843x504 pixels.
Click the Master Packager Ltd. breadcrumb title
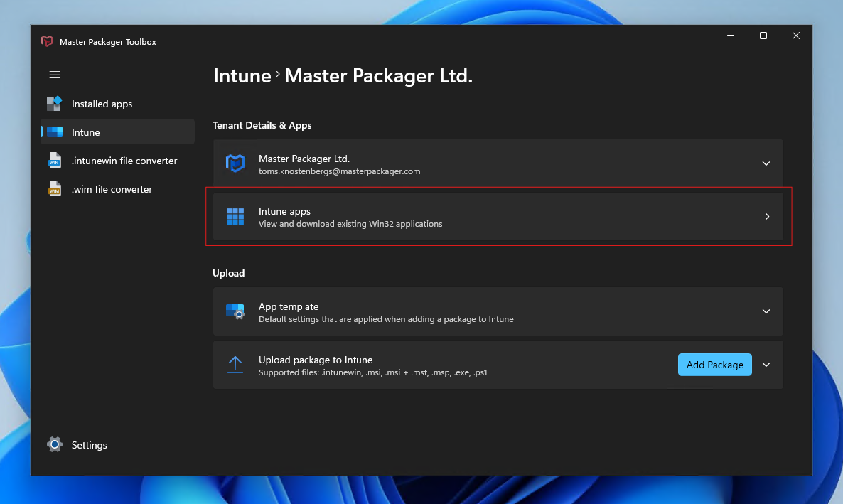pyautogui.click(x=378, y=76)
